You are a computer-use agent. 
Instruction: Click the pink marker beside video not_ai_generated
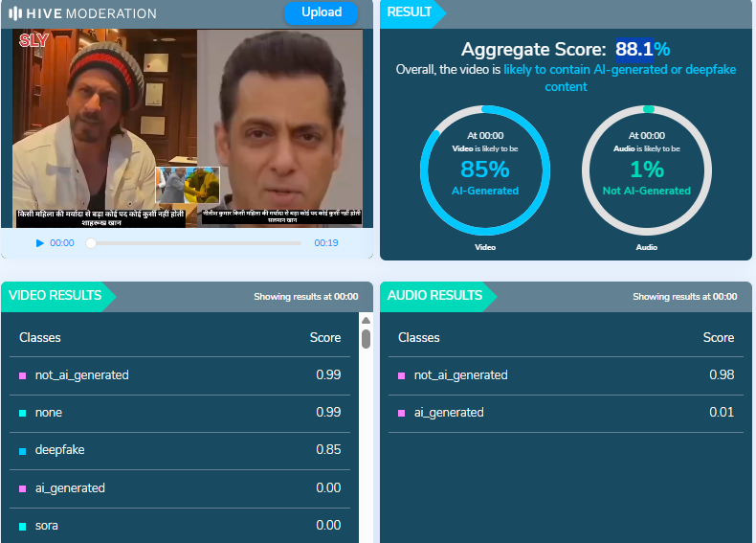(x=23, y=375)
